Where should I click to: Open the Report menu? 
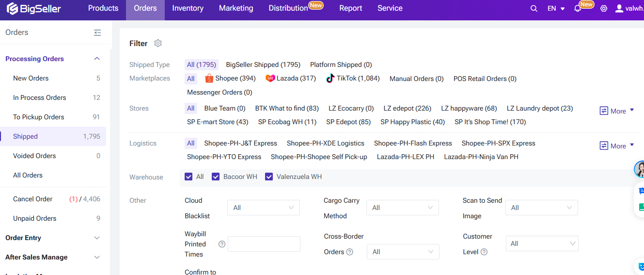pyautogui.click(x=351, y=8)
